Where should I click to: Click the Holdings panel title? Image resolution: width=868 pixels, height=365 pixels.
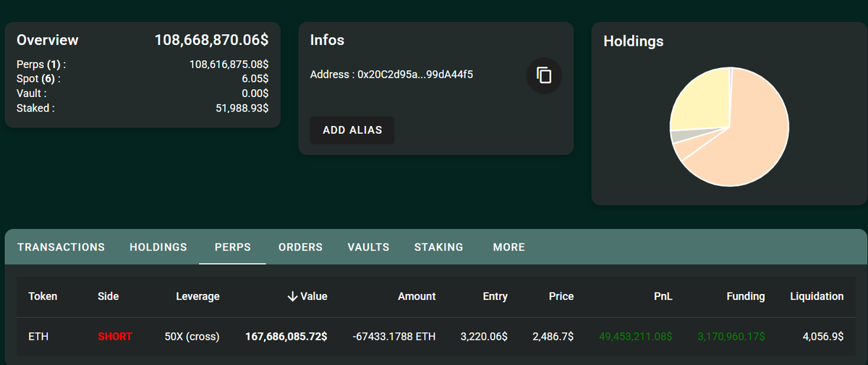pyautogui.click(x=634, y=41)
